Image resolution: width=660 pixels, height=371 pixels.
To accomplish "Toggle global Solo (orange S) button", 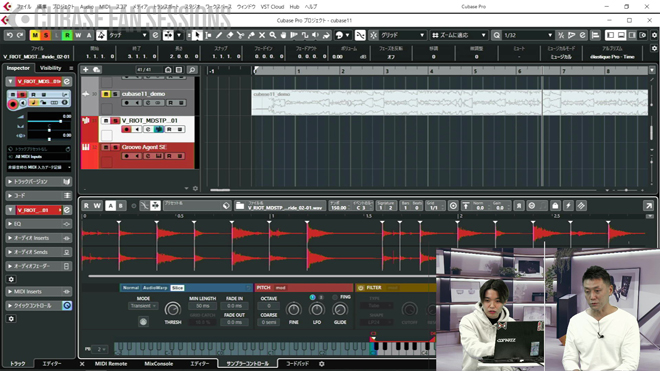I will click(x=45, y=35).
